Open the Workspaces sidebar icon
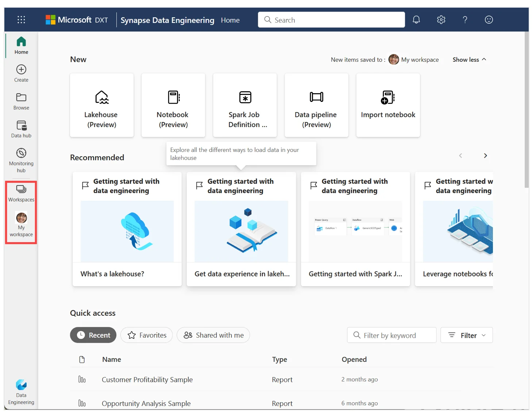This screenshot has width=532, height=414. 21,193
